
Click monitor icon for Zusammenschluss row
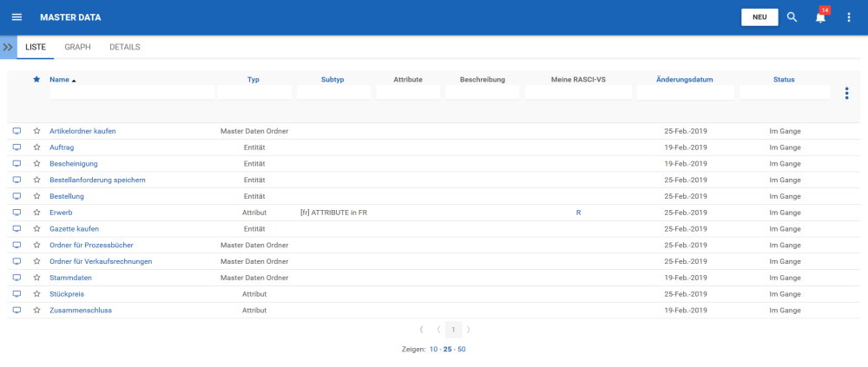click(16, 310)
